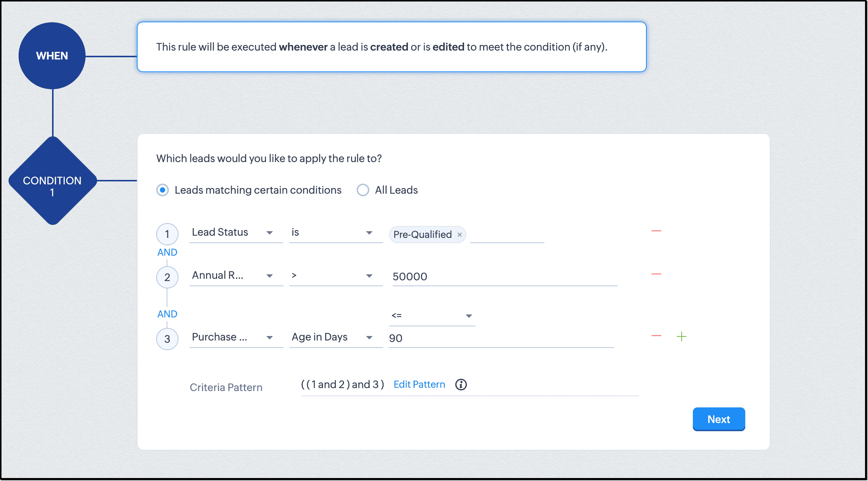Remove the Lead Status criteria row
This screenshot has width=868, height=481.
point(656,231)
